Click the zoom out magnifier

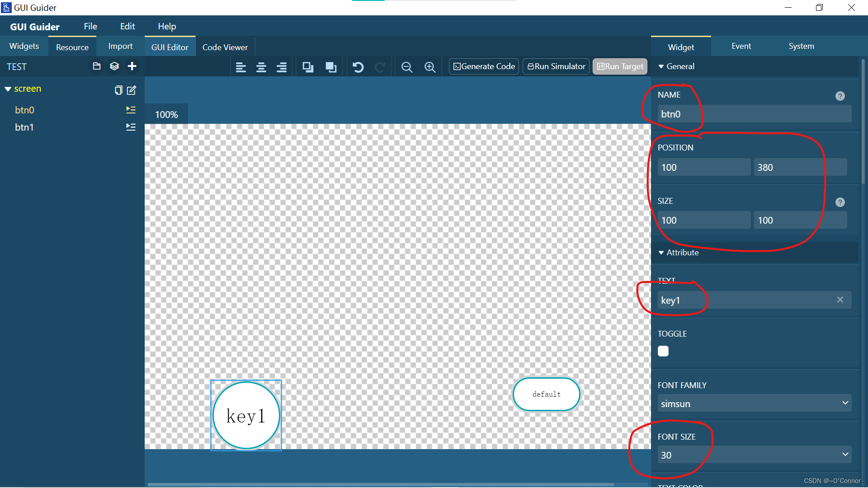[407, 67]
